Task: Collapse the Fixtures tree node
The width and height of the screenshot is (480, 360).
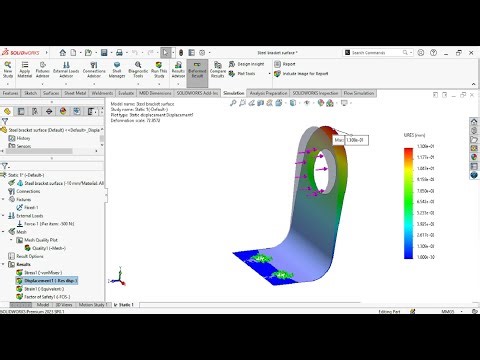Action: [x=3, y=199]
